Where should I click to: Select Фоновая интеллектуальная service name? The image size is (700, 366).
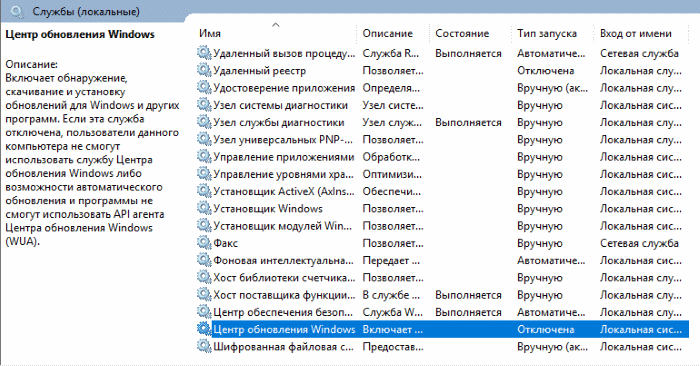coord(283,261)
